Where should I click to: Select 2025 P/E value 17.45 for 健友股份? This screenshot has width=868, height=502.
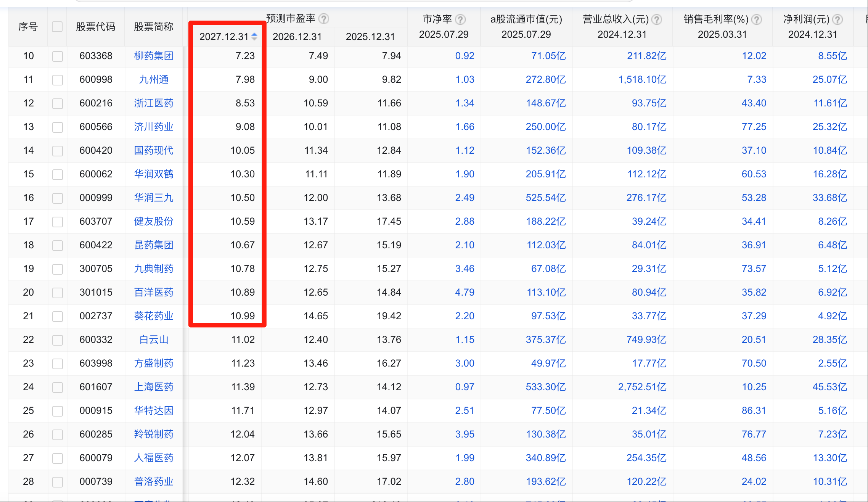click(389, 221)
